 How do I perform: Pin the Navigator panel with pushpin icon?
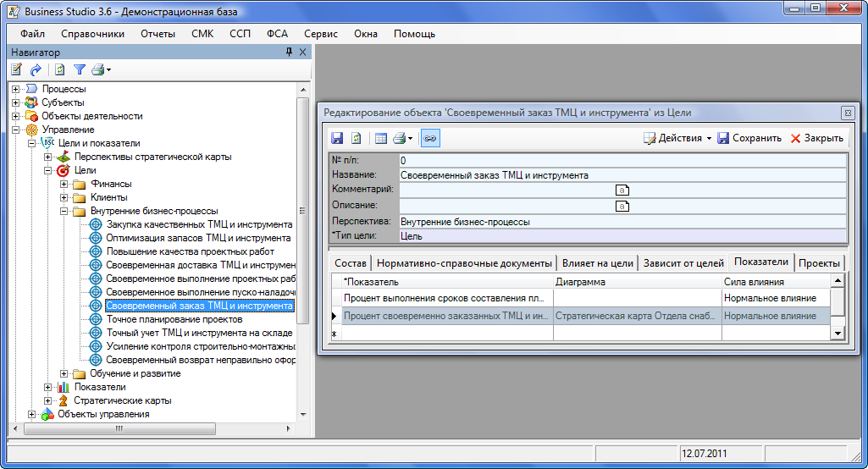(289, 52)
